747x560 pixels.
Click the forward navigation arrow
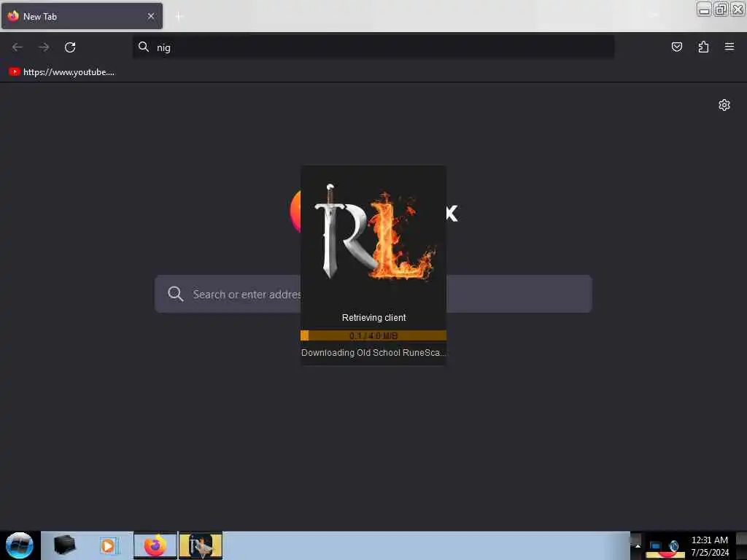(44, 47)
